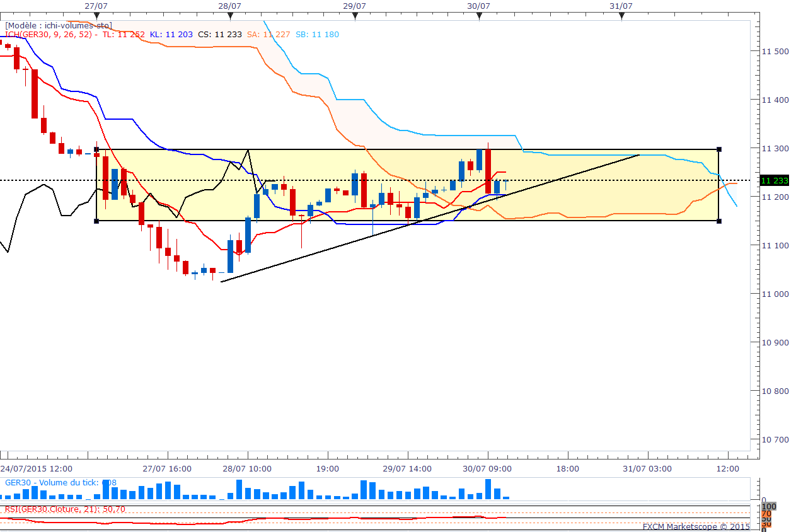This screenshot has width=796, height=532.
Task: Click the tallest volume bar near 30/07 09:00
Action: [488, 489]
